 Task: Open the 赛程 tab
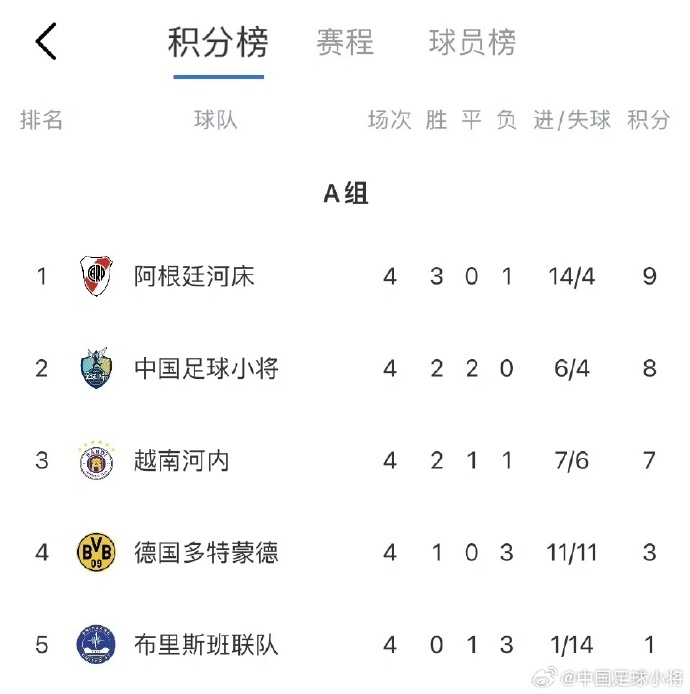tap(345, 43)
